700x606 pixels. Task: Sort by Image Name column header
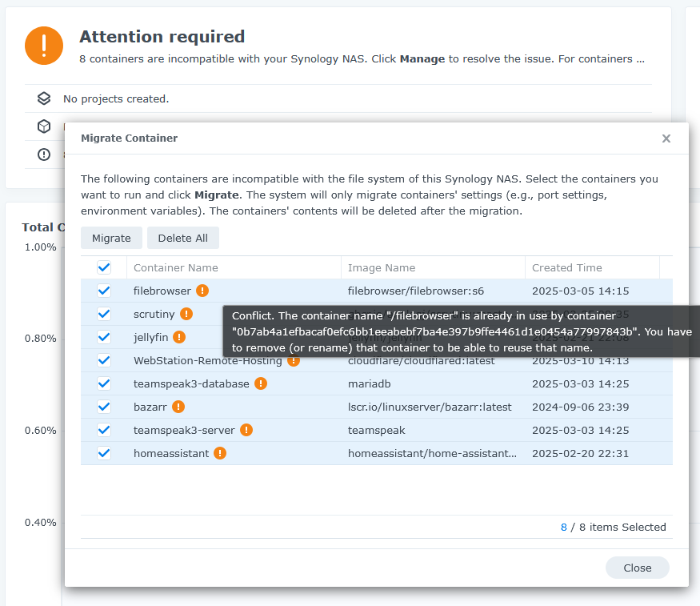[x=433, y=267]
